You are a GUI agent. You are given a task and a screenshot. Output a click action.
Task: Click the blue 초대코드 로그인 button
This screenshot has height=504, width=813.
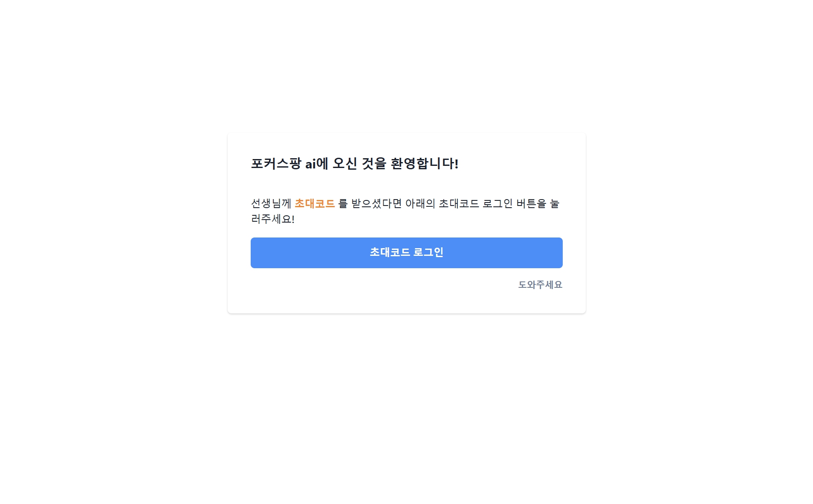coord(406,252)
